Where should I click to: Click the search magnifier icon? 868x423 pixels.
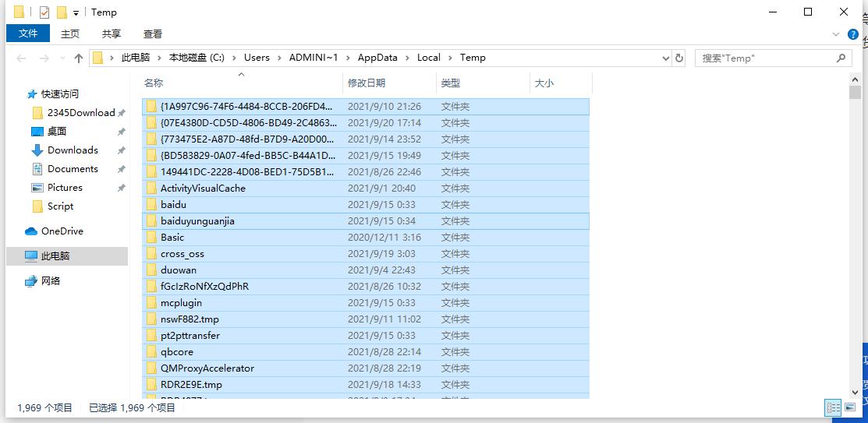point(841,58)
